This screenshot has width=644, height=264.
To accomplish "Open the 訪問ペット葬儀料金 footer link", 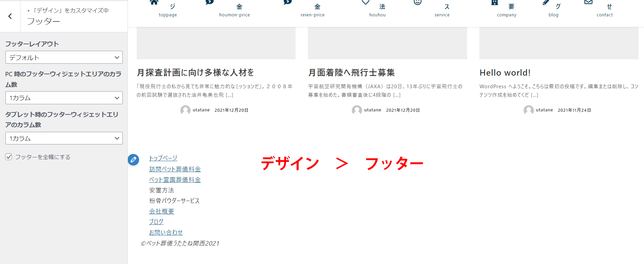I will (175, 169).
